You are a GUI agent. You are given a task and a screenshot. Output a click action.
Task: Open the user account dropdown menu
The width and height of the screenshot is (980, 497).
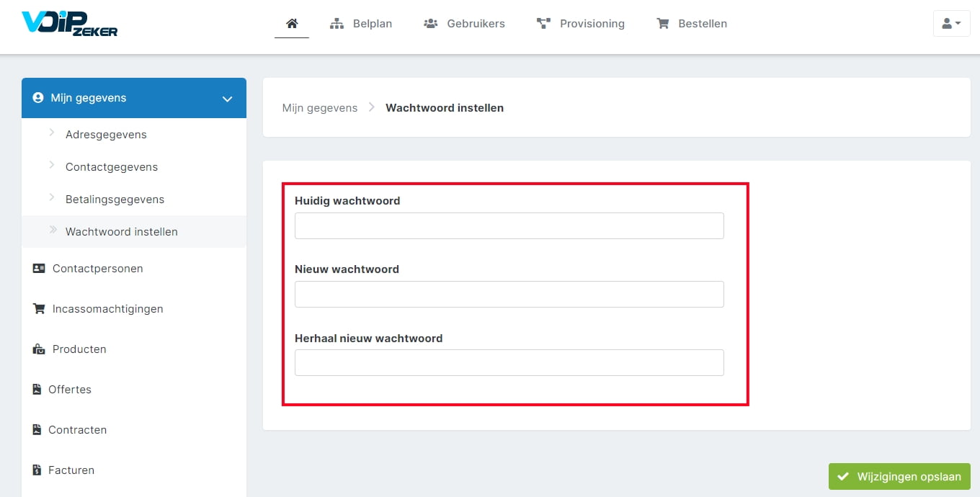[951, 24]
